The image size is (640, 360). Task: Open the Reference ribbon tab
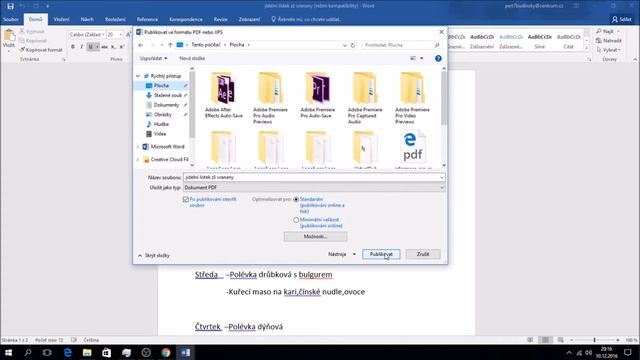[x=147, y=19]
